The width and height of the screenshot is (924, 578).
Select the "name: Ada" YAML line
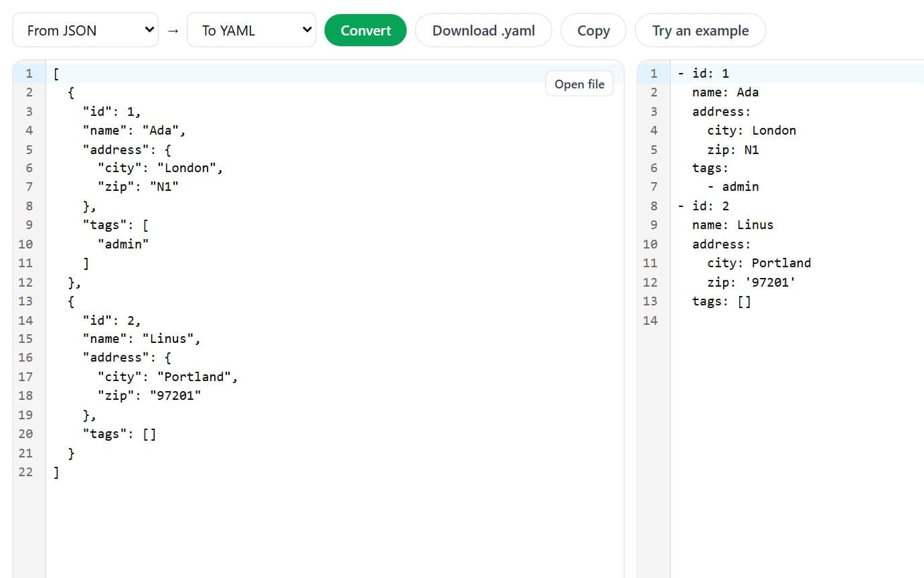point(725,92)
